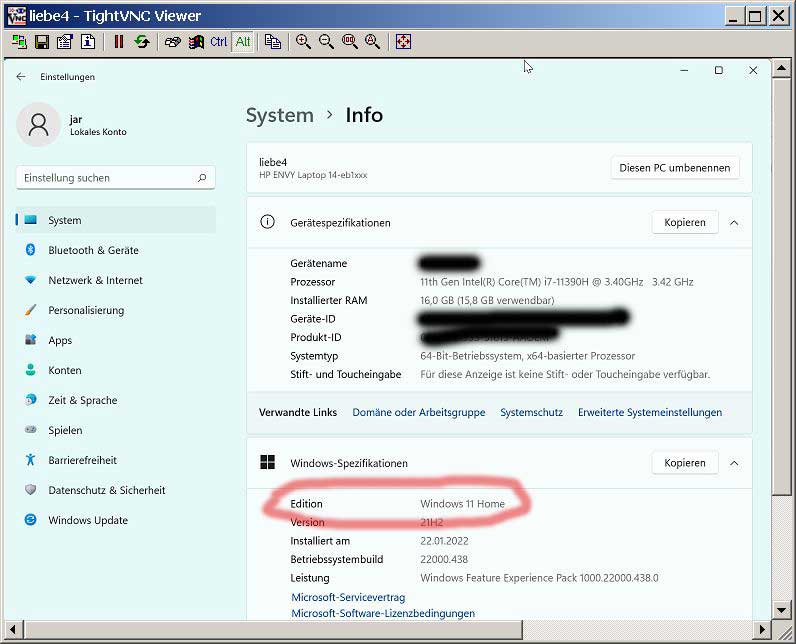Toggle the Ctrl key toolbar button
The height and width of the screenshot is (644, 796).
coord(219,42)
